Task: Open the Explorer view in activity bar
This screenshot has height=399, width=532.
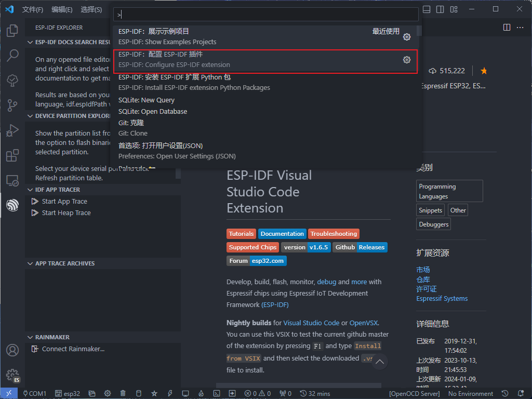Action: click(x=12, y=31)
